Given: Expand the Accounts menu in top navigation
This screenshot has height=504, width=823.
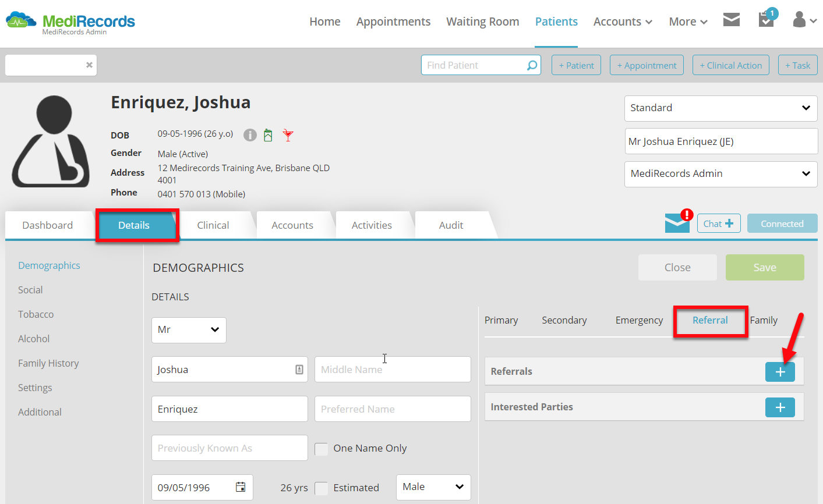Looking at the screenshot, I should [623, 22].
